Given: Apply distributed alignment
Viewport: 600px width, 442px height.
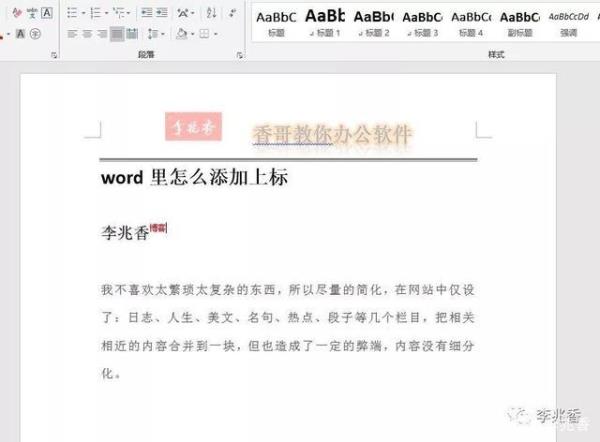Looking at the screenshot, I should click(x=132, y=34).
